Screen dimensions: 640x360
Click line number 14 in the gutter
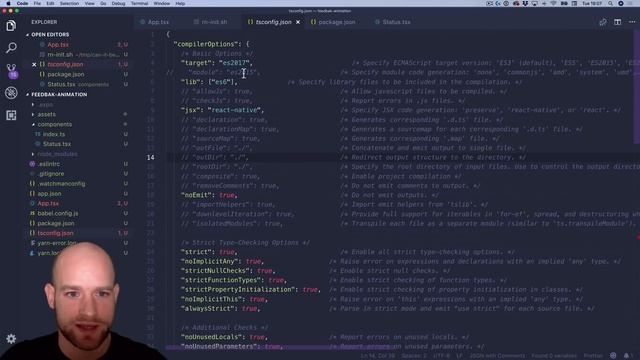pos(151,158)
